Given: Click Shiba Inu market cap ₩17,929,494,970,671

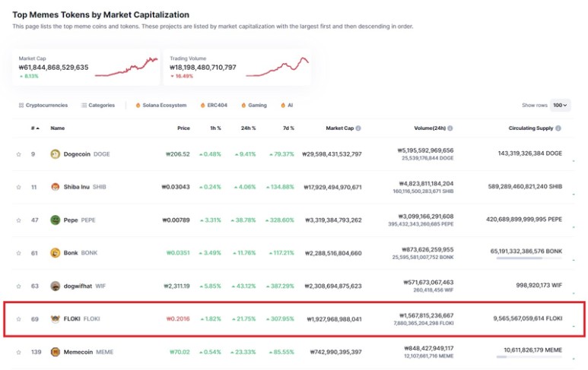Looking at the screenshot, I should click(332, 187).
